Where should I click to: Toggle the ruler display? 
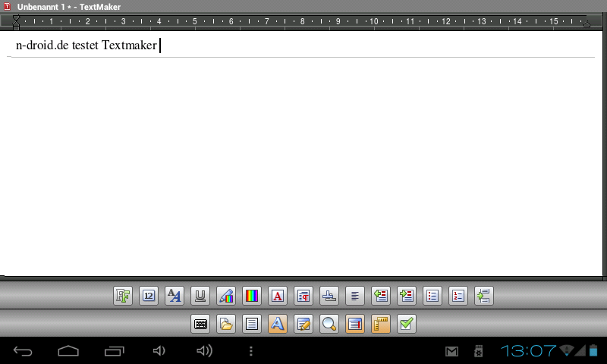pos(381,324)
